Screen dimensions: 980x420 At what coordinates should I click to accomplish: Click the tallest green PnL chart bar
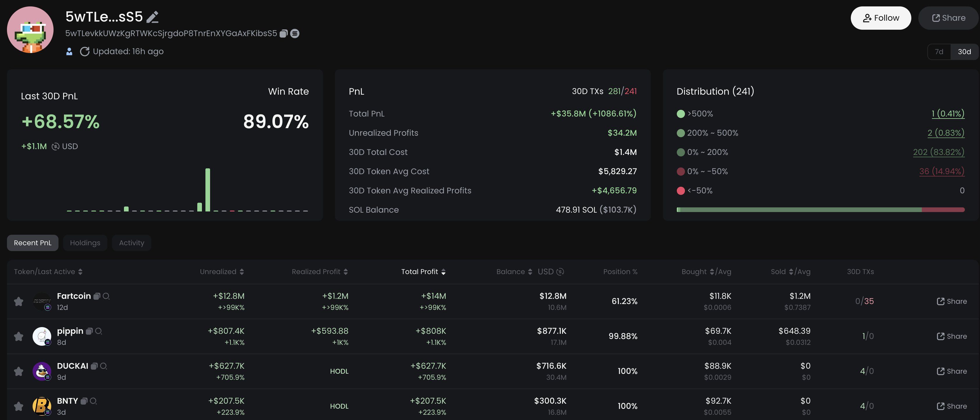click(207, 190)
